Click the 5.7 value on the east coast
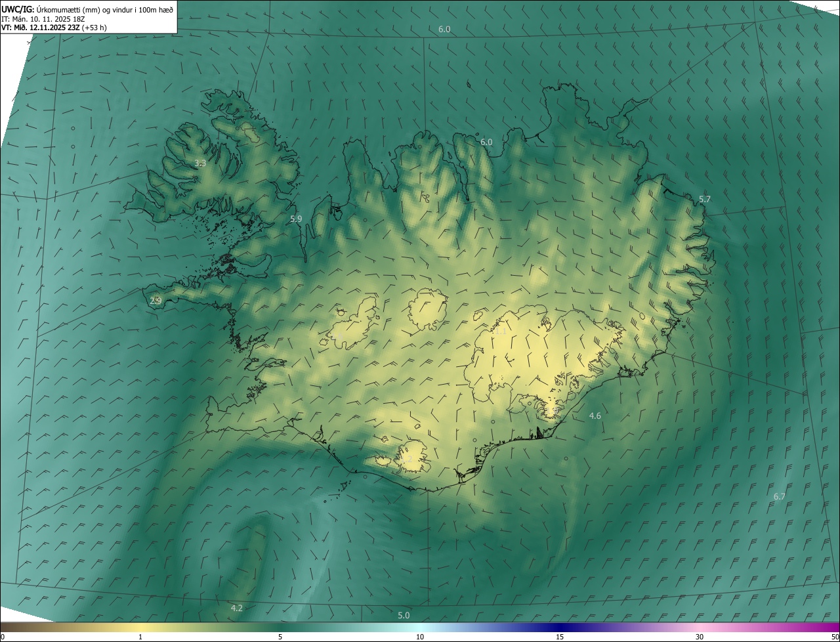840x642 pixels. pyautogui.click(x=705, y=198)
